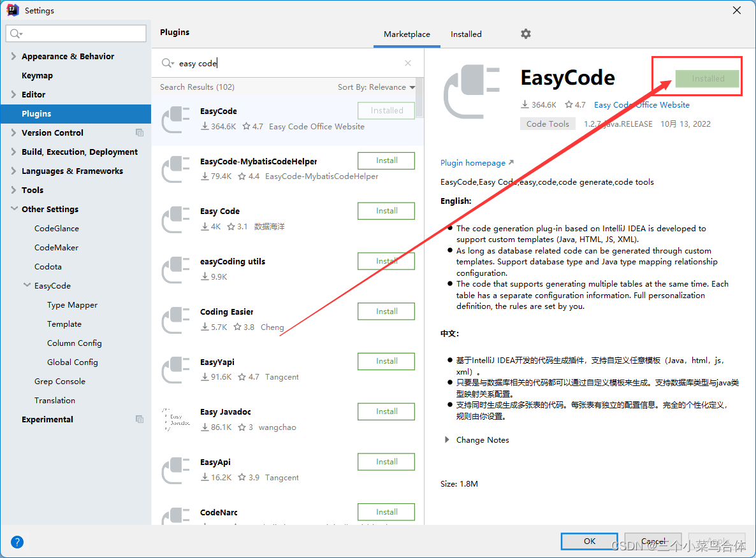This screenshot has height=558, width=756.
Task: Click the Code Tools category tag
Action: [x=547, y=124]
